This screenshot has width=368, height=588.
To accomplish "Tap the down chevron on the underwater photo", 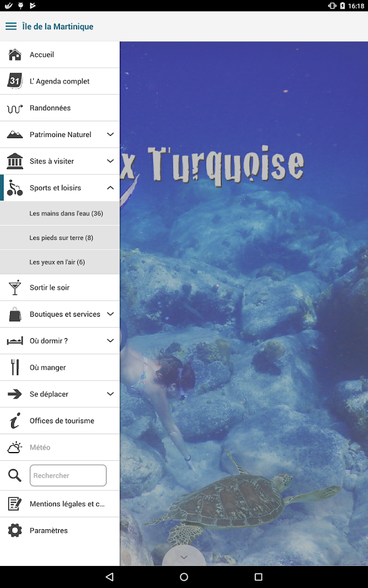I will pos(183,557).
